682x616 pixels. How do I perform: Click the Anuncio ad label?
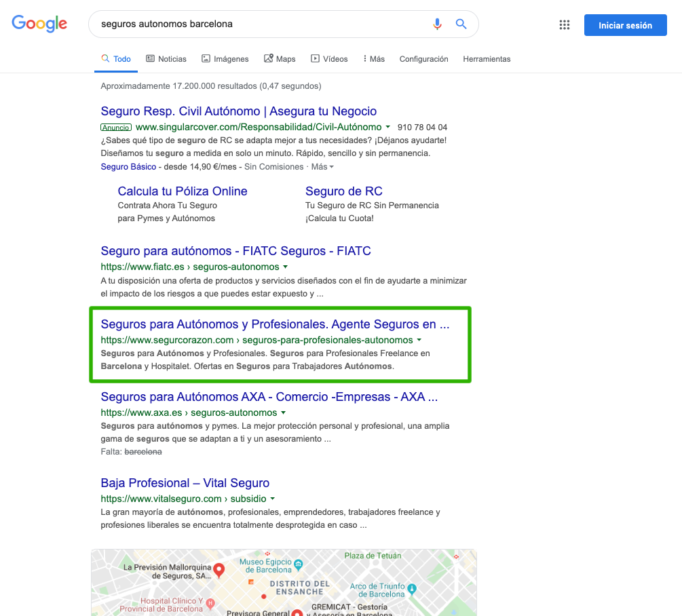[x=116, y=128]
